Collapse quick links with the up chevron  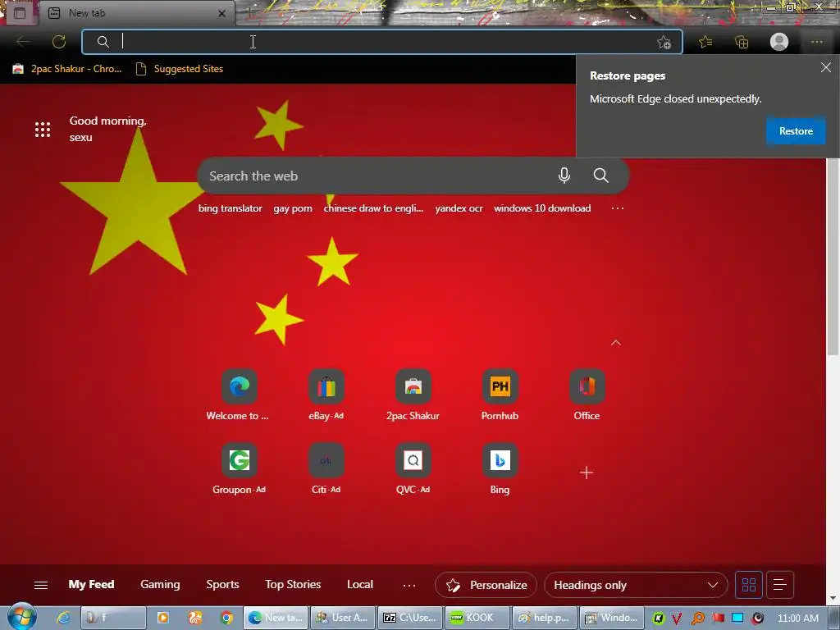pyautogui.click(x=616, y=343)
